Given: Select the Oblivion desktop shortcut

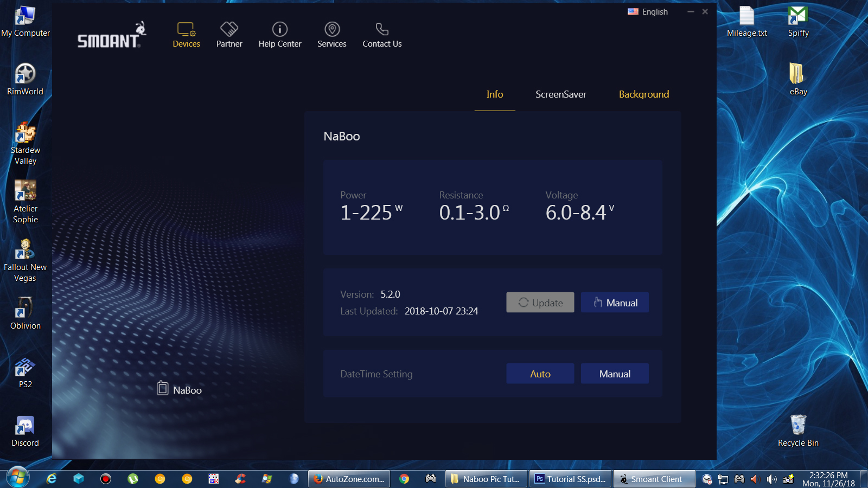Looking at the screenshot, I should point(25,313).
